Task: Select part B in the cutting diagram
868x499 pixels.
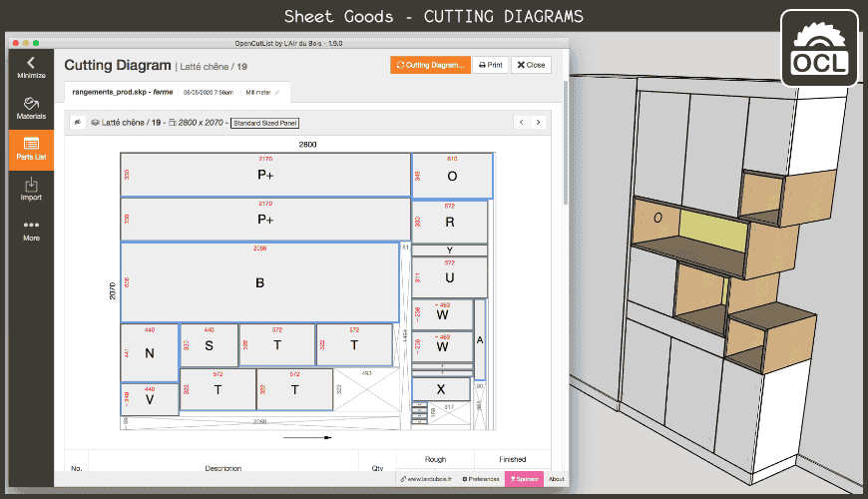Action: [x=259, y=282]
